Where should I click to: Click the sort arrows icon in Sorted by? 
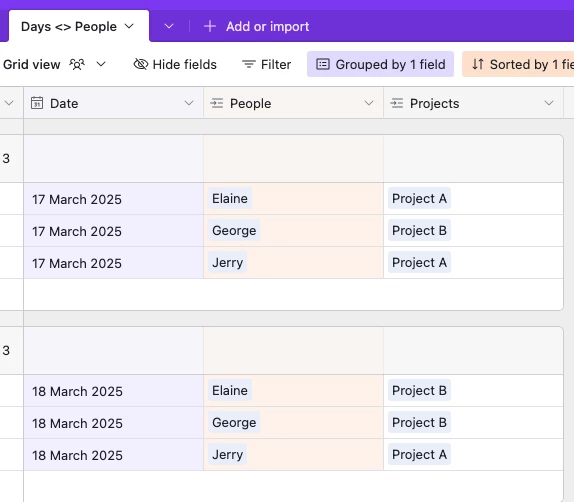tap(478, 64)
